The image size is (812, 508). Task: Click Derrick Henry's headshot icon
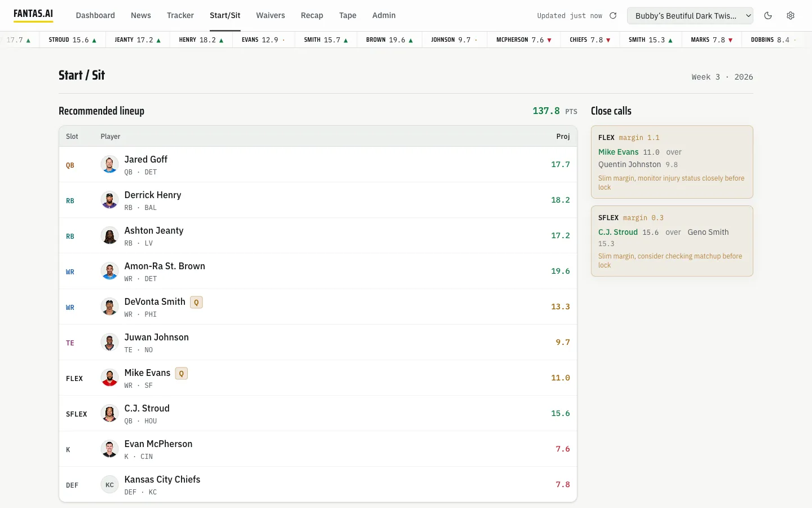pyautogui.click(x=109, y=200)
